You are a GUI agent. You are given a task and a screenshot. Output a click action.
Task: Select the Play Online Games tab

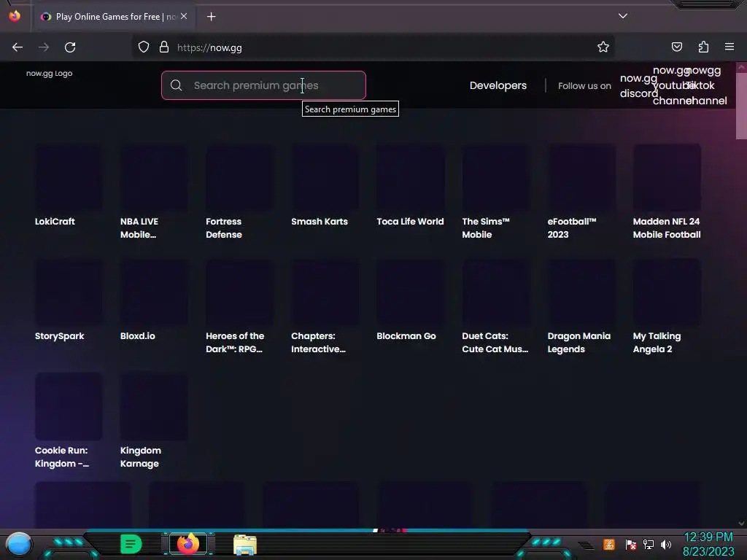coord(115,17)
